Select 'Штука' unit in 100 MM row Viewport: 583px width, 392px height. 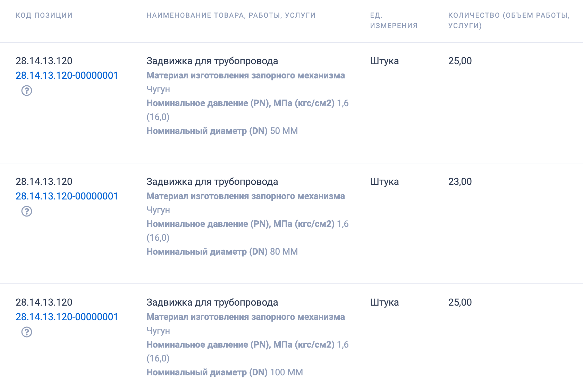click(385, 302)
